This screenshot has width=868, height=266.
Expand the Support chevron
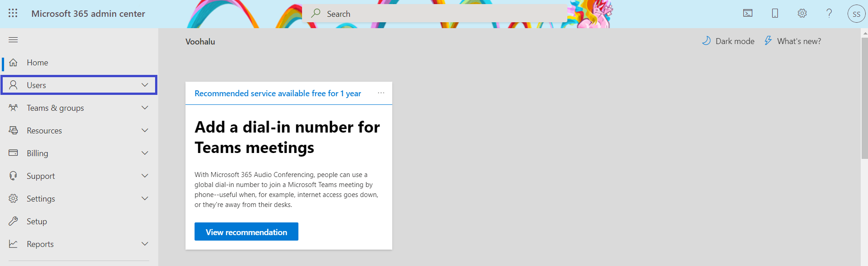point(145,176)
